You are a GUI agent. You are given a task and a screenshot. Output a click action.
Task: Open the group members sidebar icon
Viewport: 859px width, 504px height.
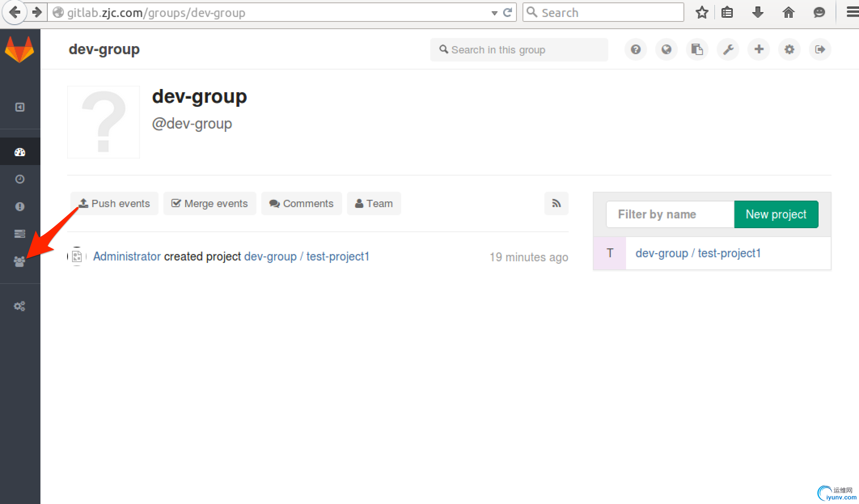tap(19, 262)
